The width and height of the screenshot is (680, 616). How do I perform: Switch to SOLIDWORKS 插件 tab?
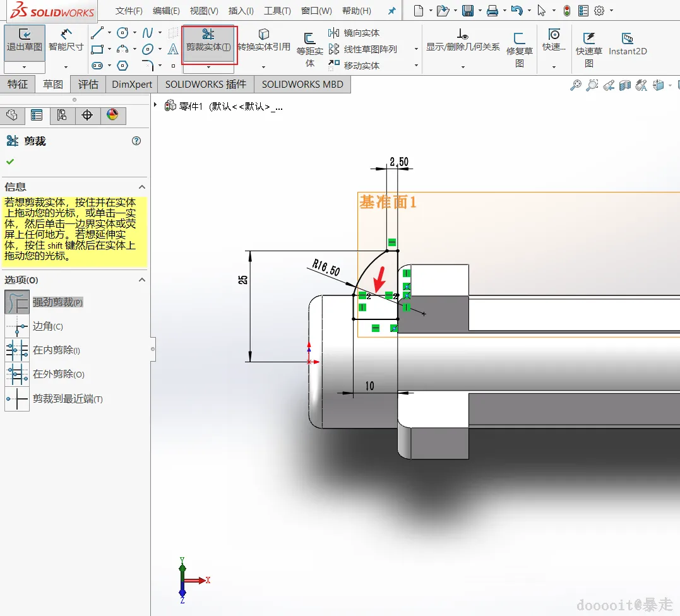206,85
